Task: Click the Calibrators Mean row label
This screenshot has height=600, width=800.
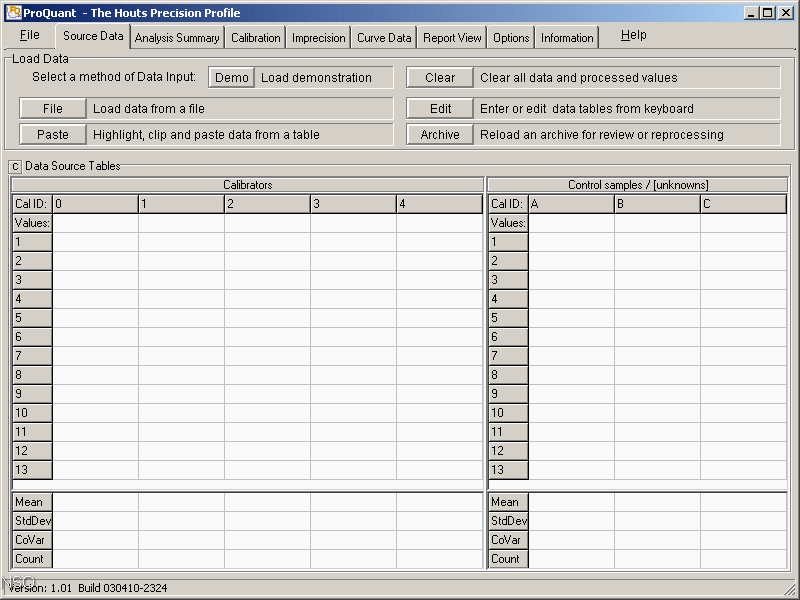Action: point(32,502)
